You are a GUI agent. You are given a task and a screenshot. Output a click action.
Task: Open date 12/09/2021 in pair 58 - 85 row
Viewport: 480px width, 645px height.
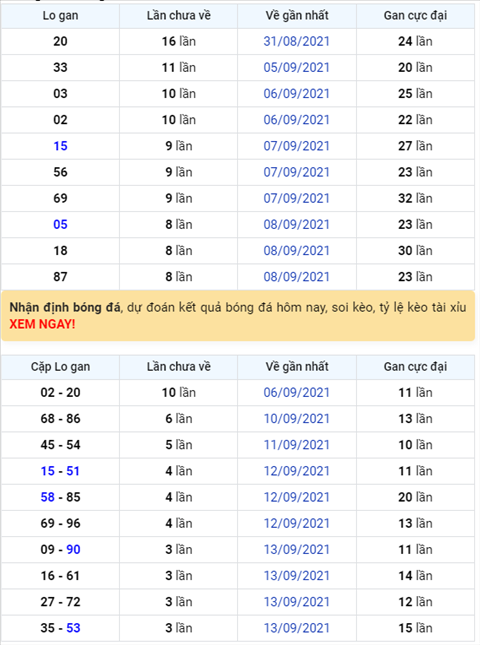point(297,497)
